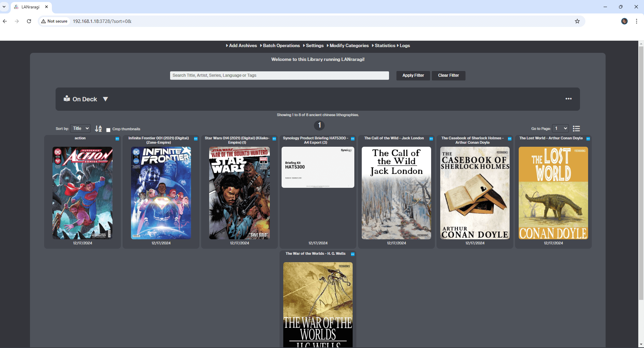644x348 pixels.
Task: Open the Go to Page dropdown
Action: (x=560, y=128)
